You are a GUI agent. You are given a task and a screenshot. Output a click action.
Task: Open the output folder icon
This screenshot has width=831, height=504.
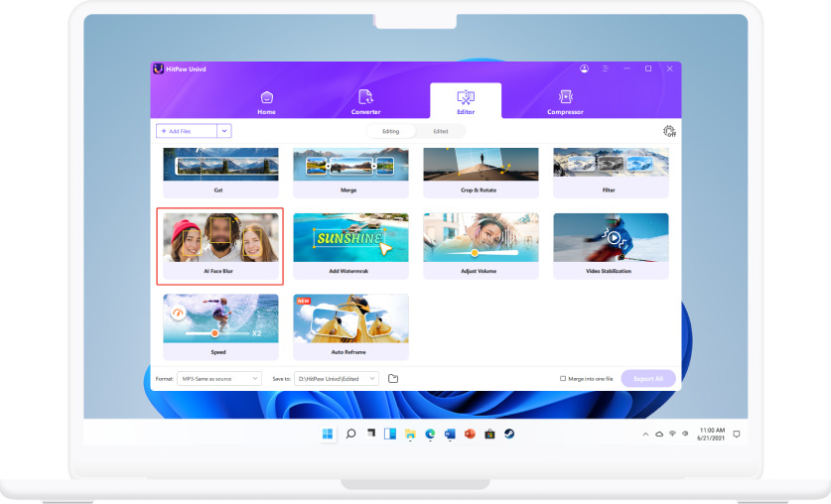coord(393,378)
